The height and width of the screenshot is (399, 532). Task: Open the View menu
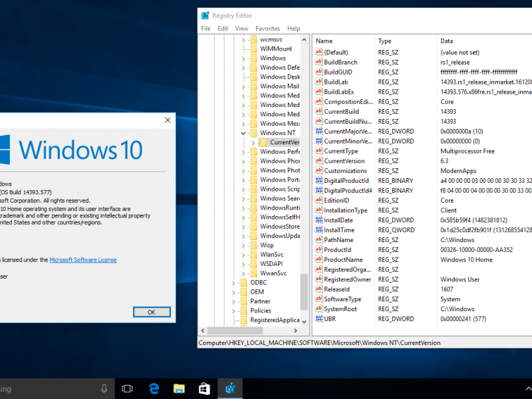point(241,29)
